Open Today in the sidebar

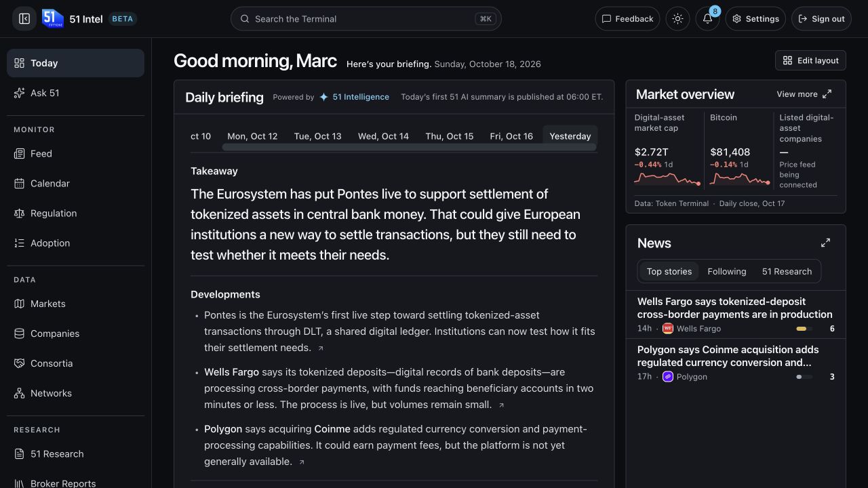(x=75, y=63)
